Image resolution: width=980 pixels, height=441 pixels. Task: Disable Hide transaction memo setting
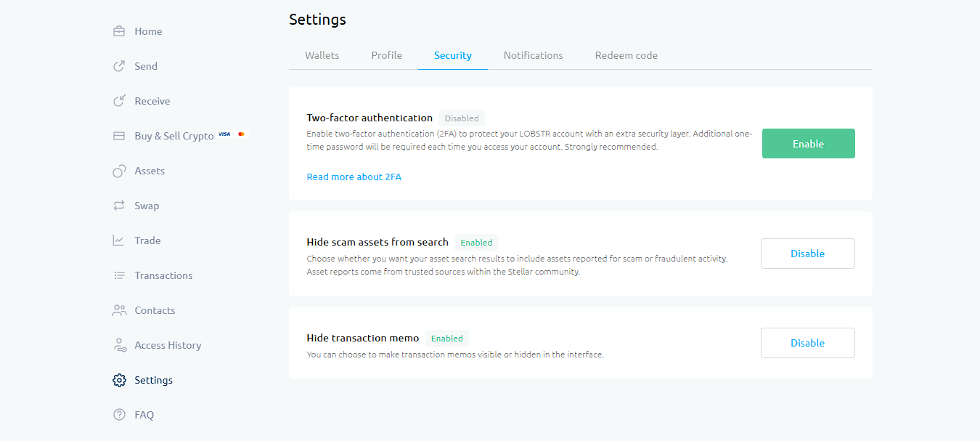[807, 343]
